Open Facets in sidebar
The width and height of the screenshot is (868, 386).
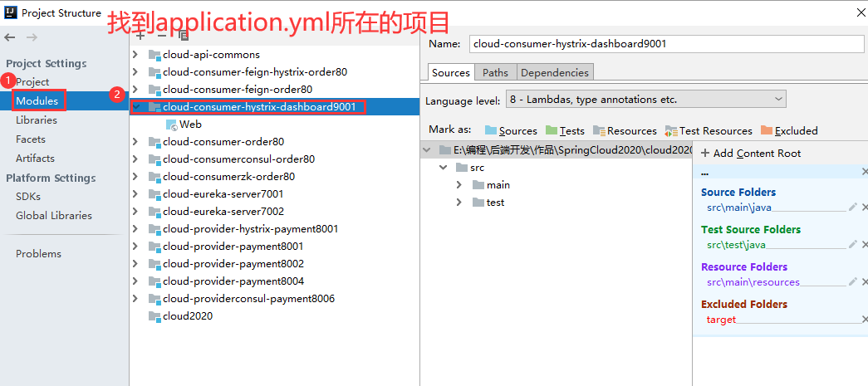tap(31, 139)
